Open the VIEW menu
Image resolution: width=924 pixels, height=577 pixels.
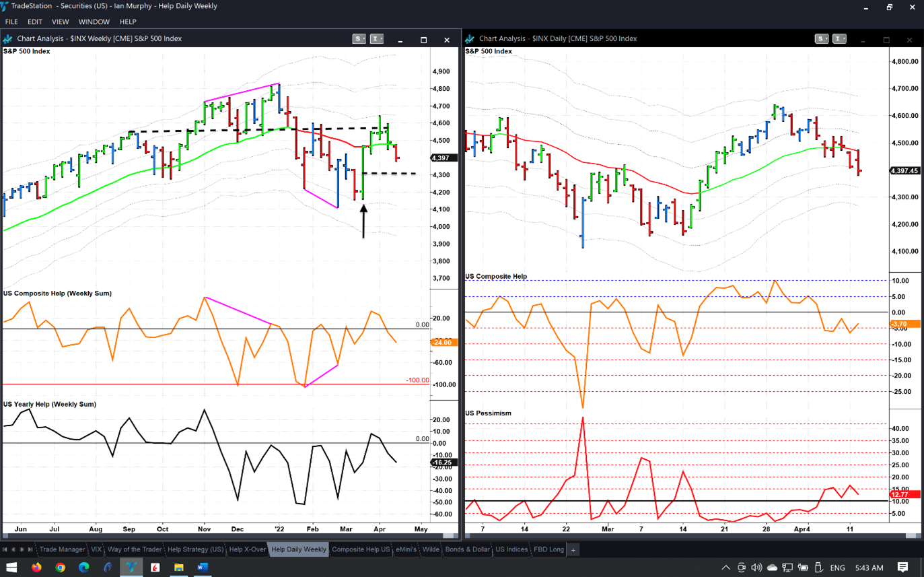point(61,22)
